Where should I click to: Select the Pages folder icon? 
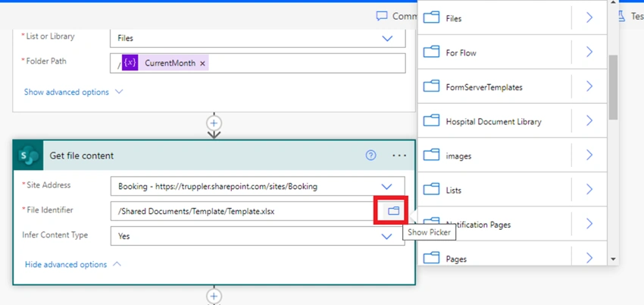pos(432,258)
